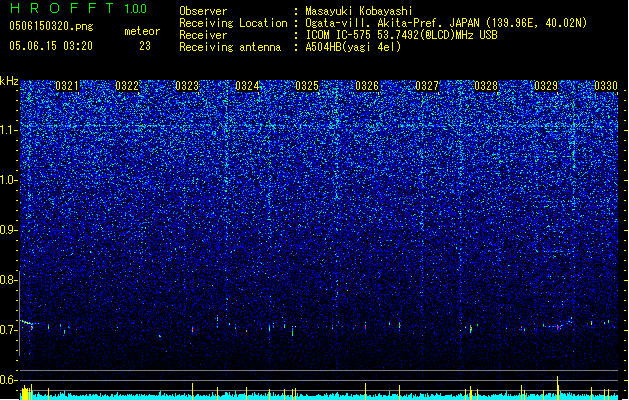Click the 0322 time marker
This screenshot has height=400, width=629.
(x=127, y=86)
